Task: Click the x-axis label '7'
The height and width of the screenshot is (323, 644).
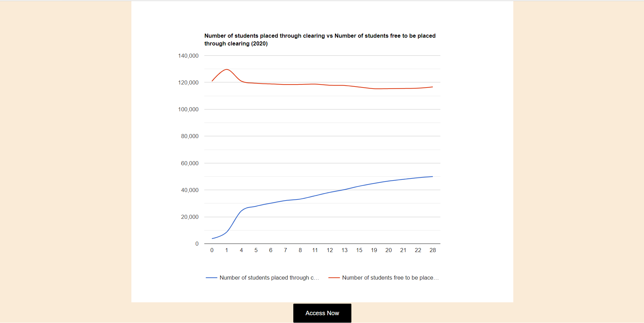Action: [286, 250]
